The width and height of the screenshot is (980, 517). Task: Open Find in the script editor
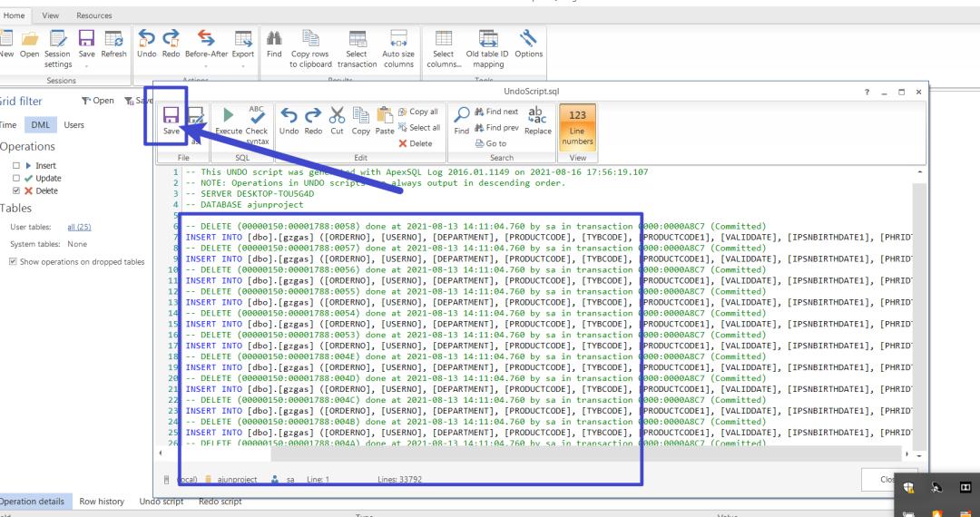(x=461, y=122)
